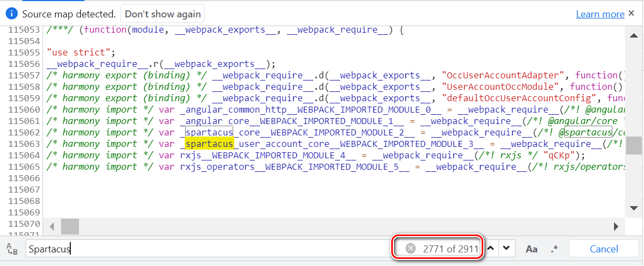Click the 2771 of 2911 match counter
This screenshot has height=266, width=644.
pyautogui.click(x=451, y=249)
